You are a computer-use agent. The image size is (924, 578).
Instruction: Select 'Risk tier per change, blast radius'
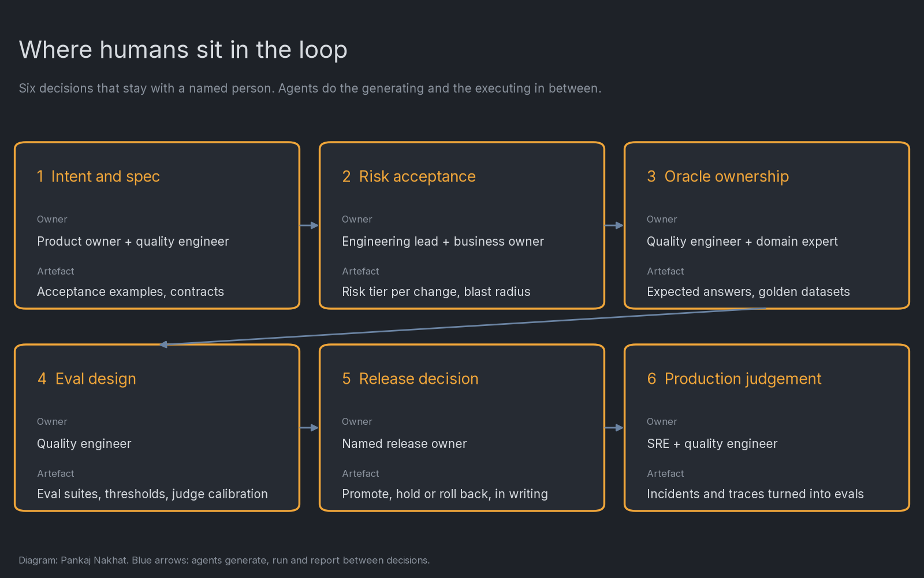[436, 292]
